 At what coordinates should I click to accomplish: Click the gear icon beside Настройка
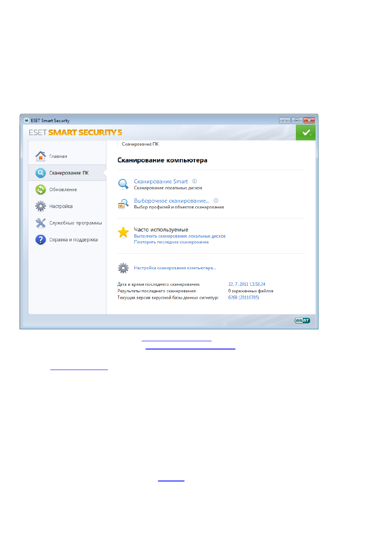(41, 206)
